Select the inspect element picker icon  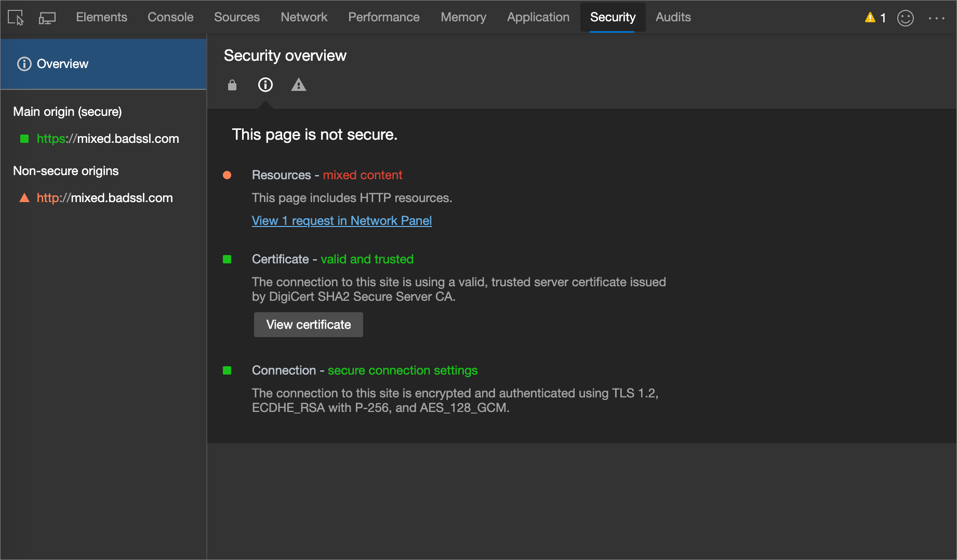point(16,18)
